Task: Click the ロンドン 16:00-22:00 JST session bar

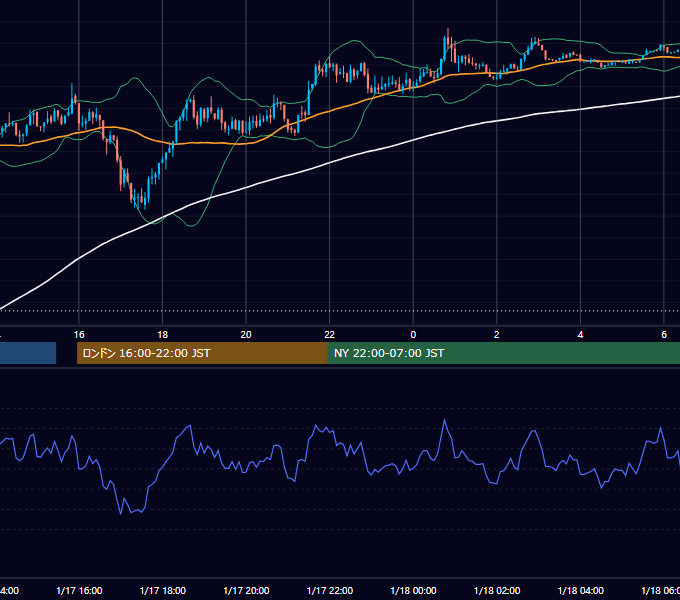Action: click(202, 353)
